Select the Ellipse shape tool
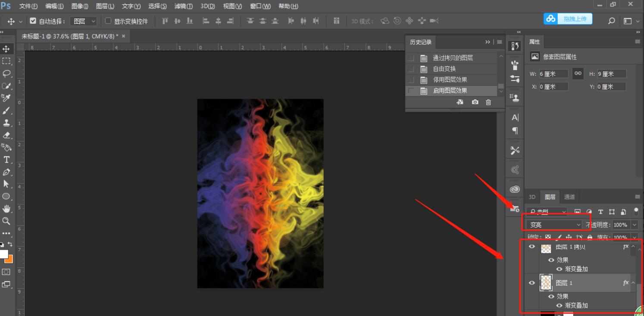 click(x=6, y=196)
